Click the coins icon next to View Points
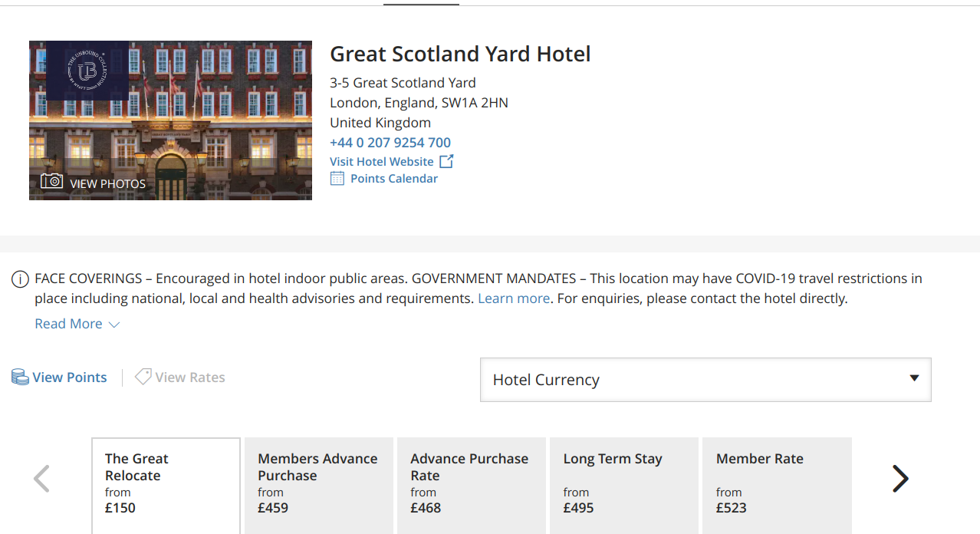This screenshot has width=980, height=534. pos(20,377)
